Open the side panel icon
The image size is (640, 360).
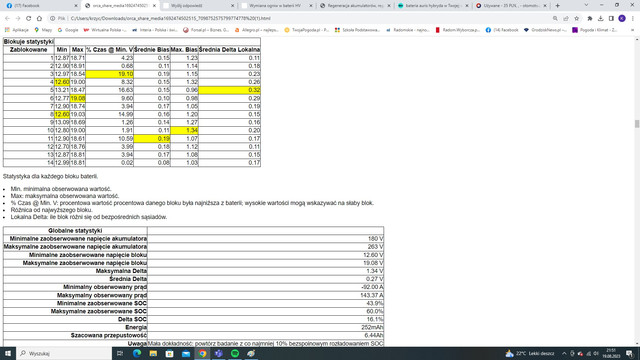pyautogui.click(x=611, y=18)
